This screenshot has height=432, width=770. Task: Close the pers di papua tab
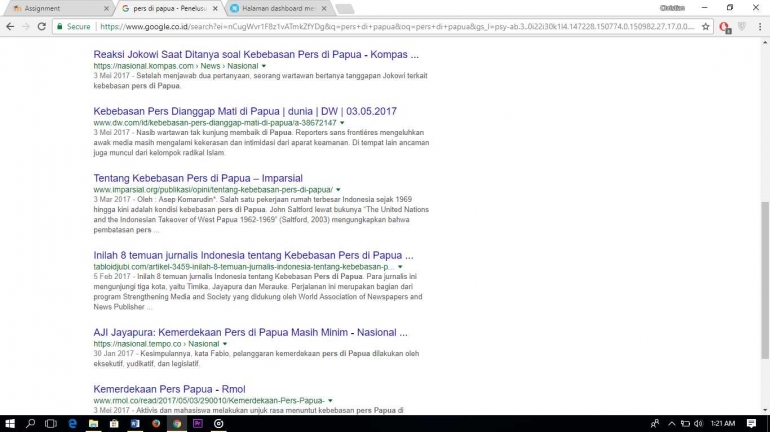(215, 8)
